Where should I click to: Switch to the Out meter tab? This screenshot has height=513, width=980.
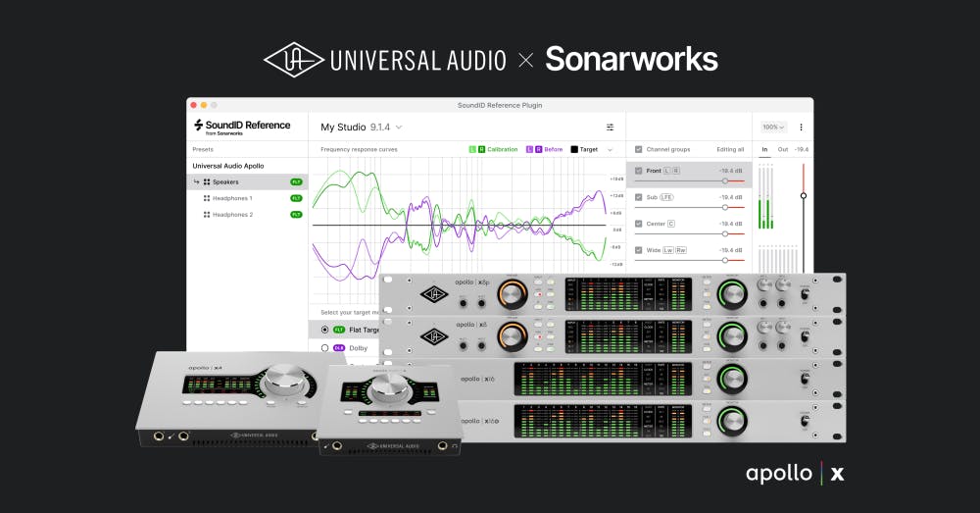tap(782, 149)
